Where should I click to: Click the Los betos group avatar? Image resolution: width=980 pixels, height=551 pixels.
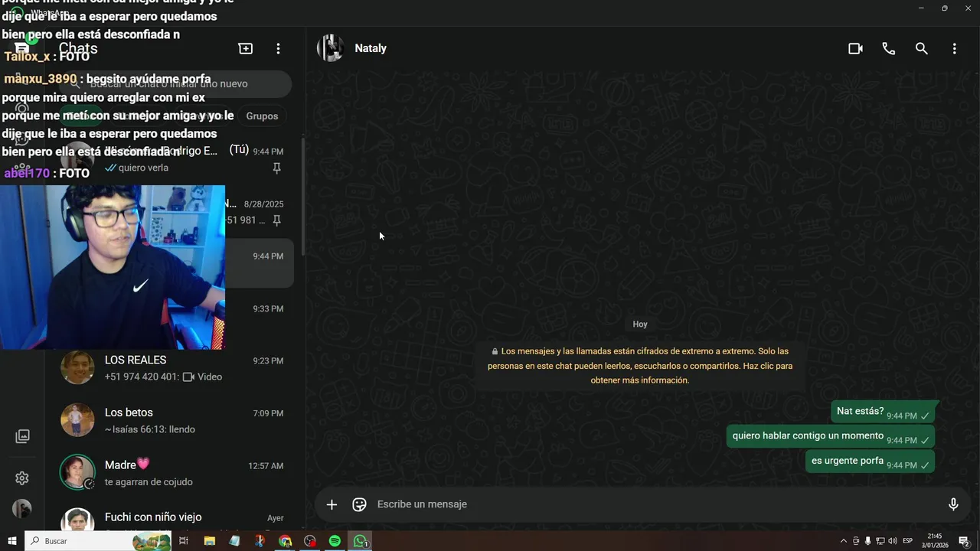(x=77, y=420)
